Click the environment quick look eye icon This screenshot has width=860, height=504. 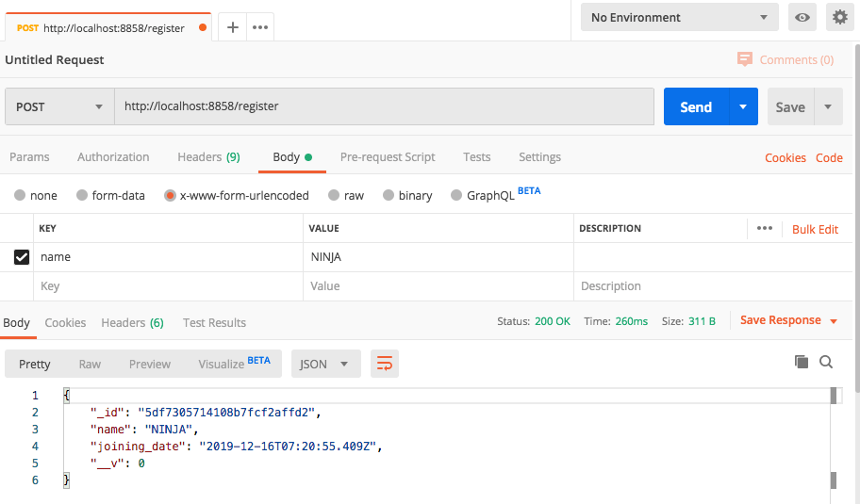pos(802,17)
